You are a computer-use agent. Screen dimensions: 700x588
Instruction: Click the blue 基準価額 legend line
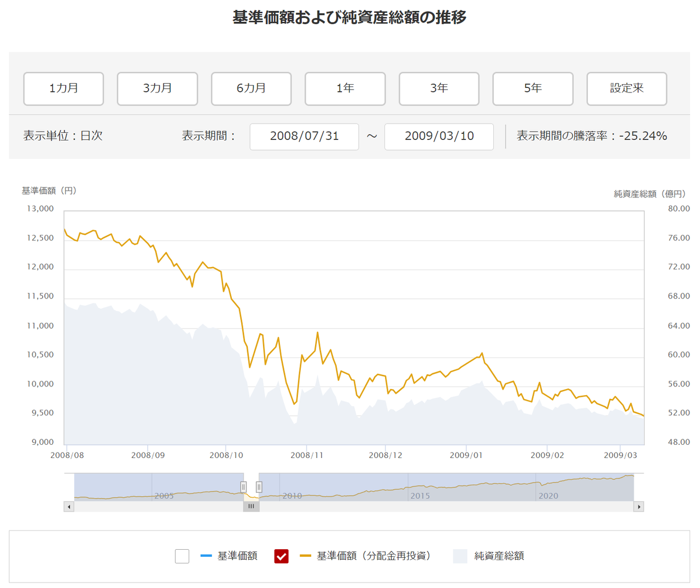tap(206, 556)
